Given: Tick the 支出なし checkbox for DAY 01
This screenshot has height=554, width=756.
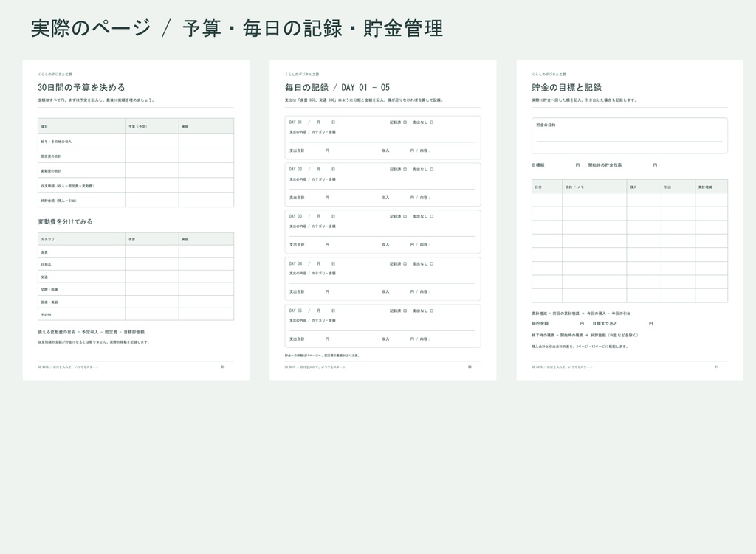Looking at the screenshot, I should (431, 122).
